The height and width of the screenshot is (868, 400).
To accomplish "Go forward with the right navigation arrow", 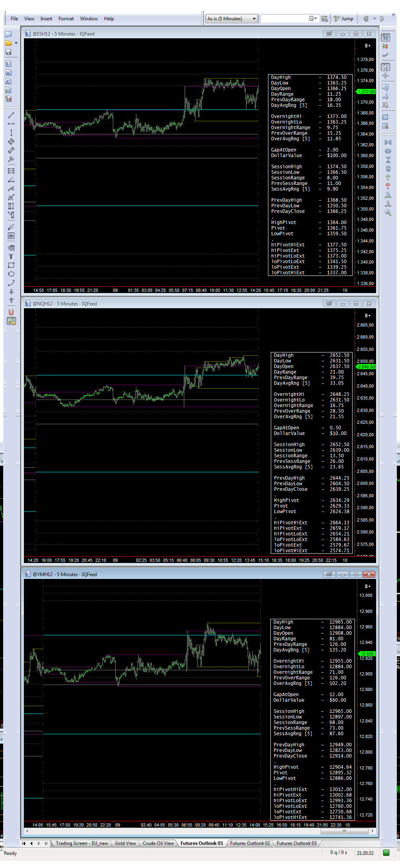I will point(382,19).
